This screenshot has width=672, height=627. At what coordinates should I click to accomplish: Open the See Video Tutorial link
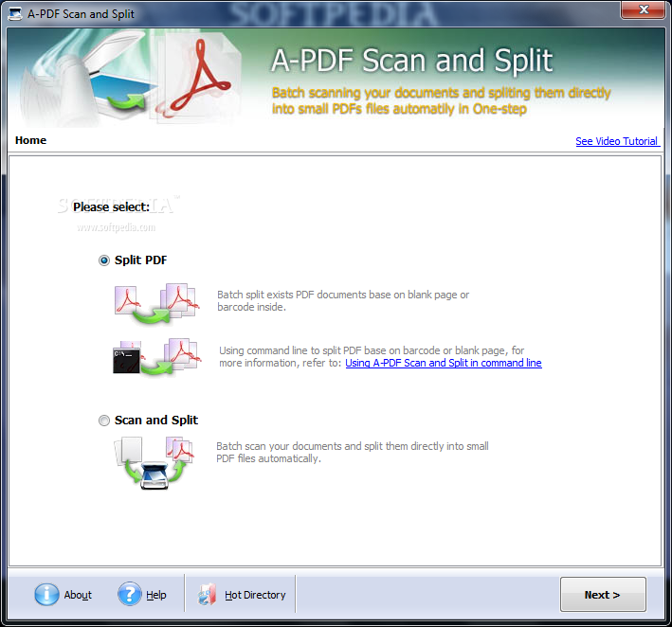click(x=616, y=141)
